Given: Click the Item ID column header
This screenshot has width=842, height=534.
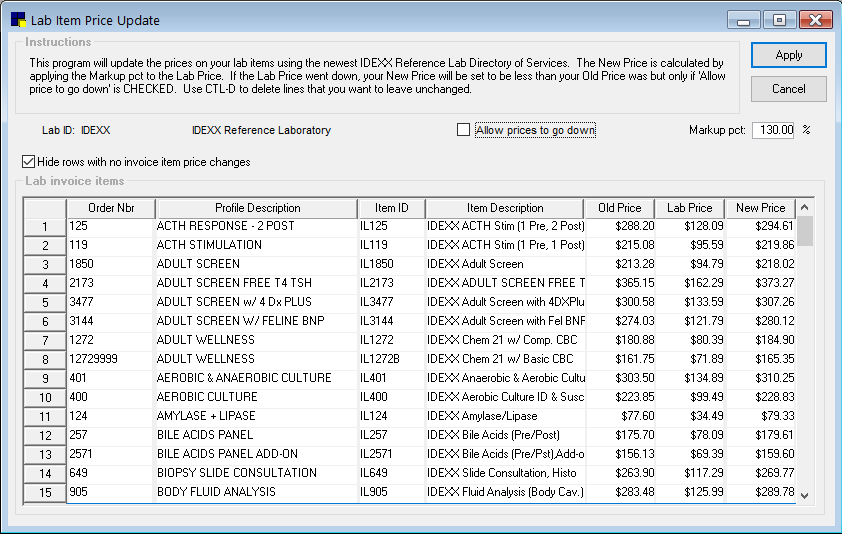Looking at the screenshot, I should pyautogui.click(x=391, y=208).
